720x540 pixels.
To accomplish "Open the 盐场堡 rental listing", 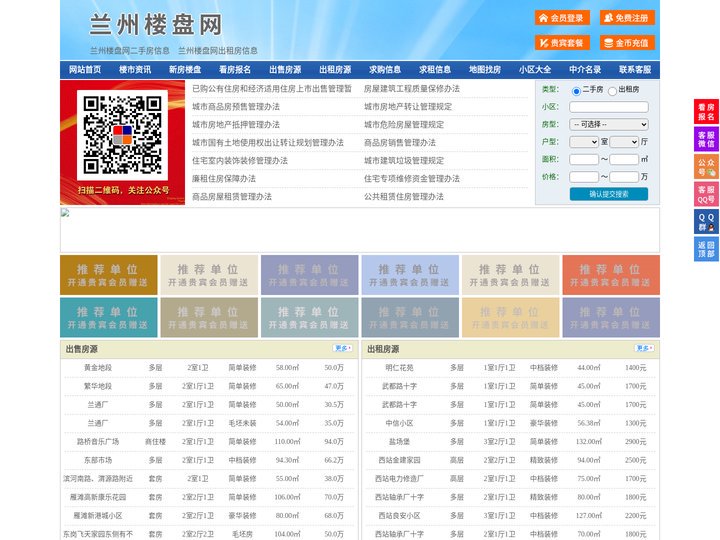I will point(399,442).
